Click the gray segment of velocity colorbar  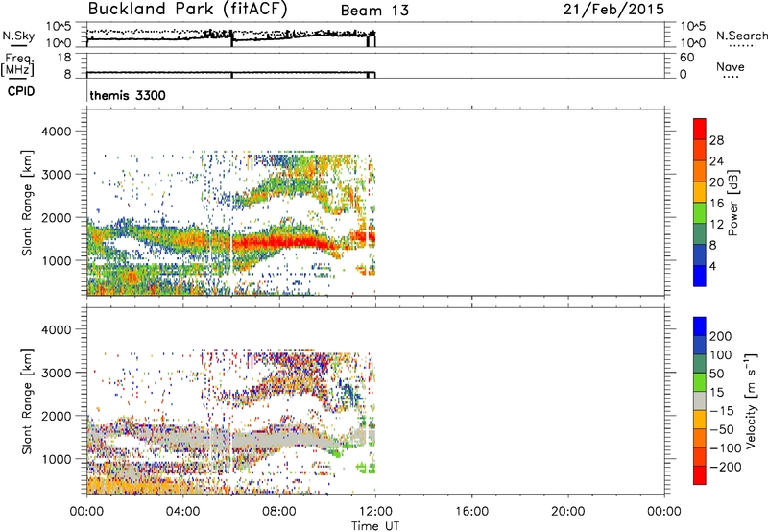(700, 401)
